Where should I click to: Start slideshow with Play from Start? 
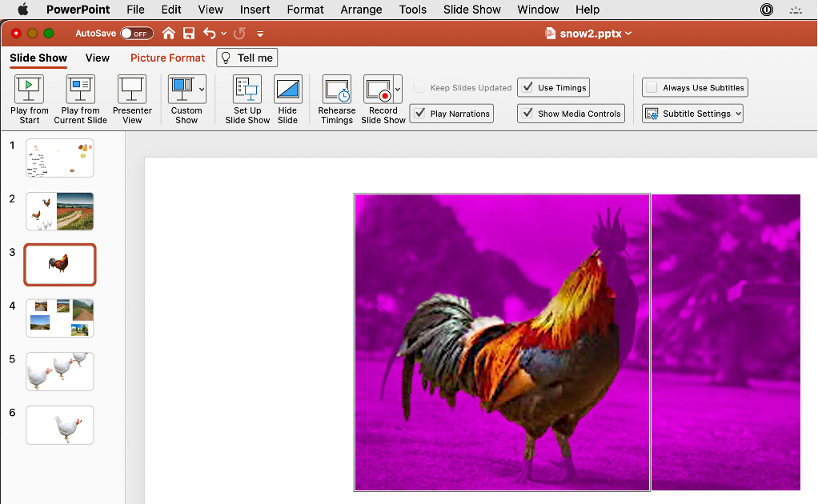point(29,99)
